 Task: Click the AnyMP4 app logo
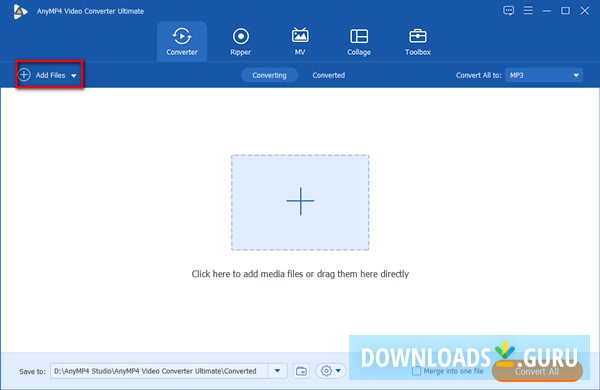coord(20,11)
